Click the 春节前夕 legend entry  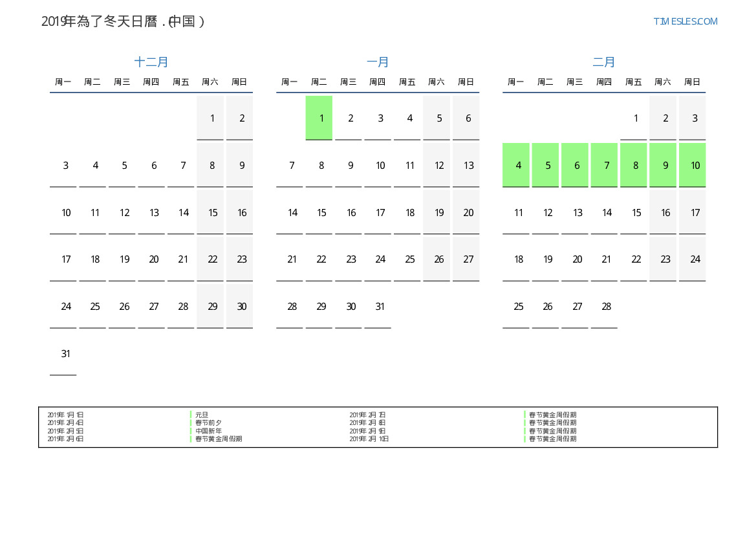[208, 423]
